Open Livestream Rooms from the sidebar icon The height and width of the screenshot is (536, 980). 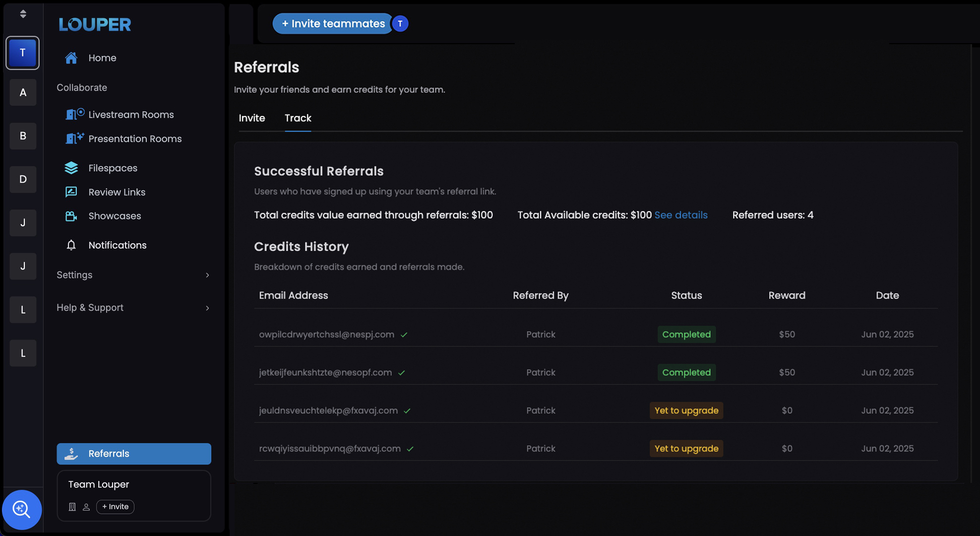click(x=74, y=114)
